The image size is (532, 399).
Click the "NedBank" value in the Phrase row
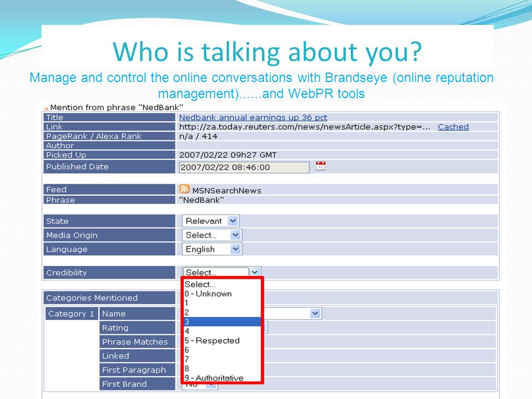point(202,200)
